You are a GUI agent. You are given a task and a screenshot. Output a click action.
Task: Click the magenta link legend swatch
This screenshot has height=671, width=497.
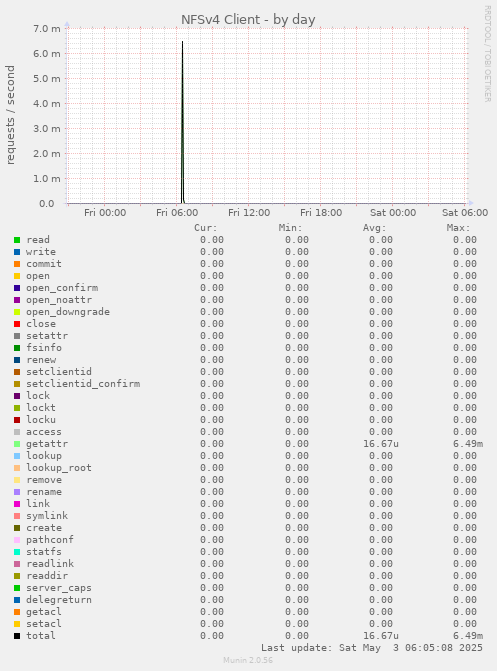(17, 504)
